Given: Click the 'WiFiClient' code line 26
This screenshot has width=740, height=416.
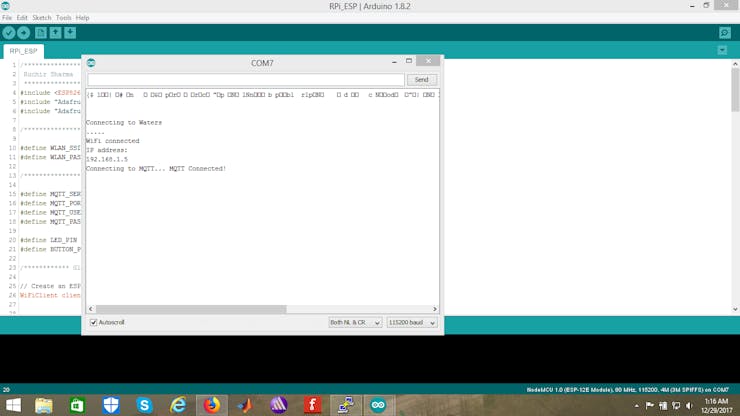Looking at the screenshot, I should tap(50, 296).
